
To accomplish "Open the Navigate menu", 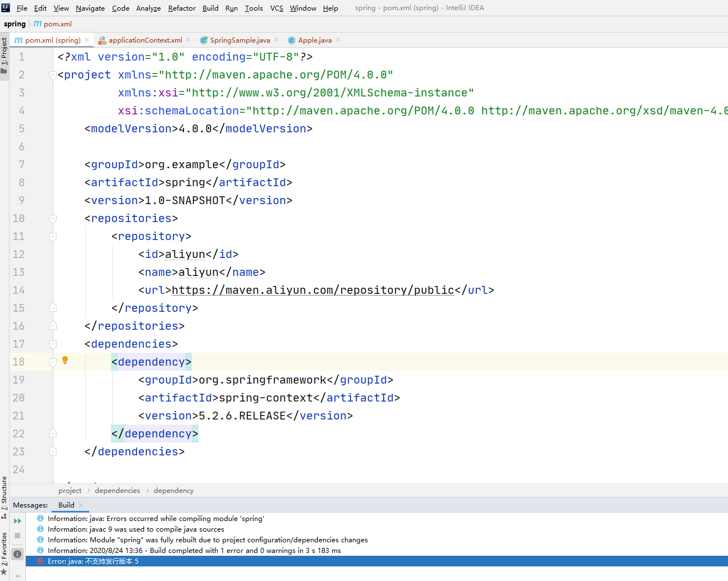I will point(90,8).
